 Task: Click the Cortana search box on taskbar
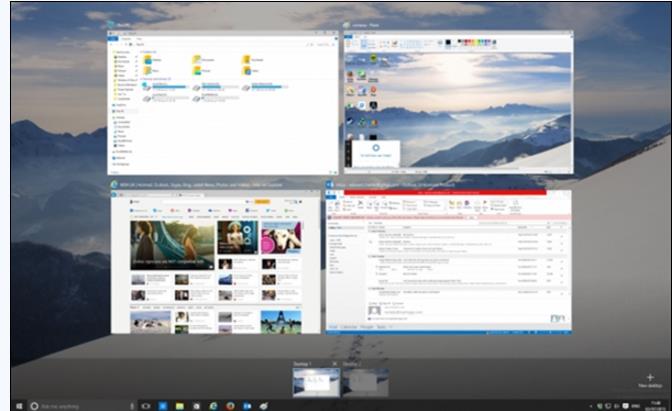click(81, 405)
